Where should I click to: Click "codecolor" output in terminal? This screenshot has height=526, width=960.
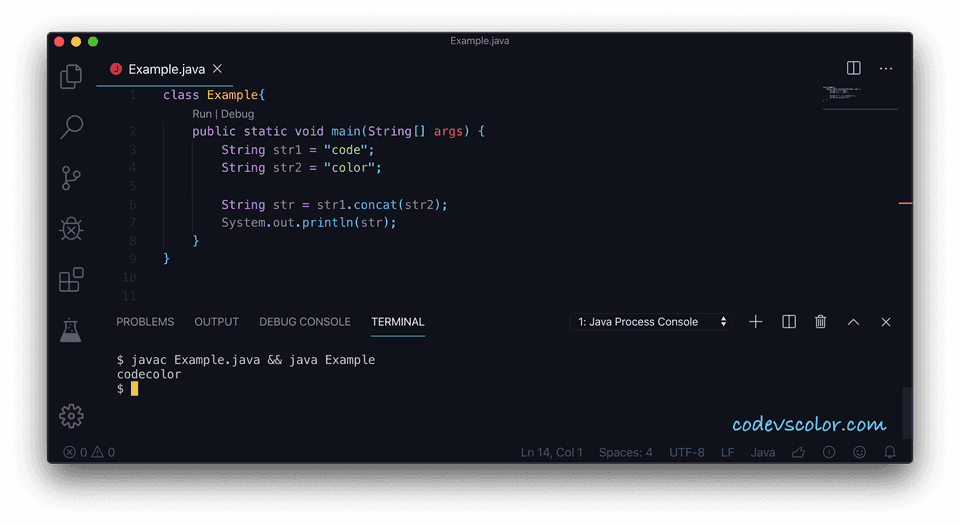point(149,374)
